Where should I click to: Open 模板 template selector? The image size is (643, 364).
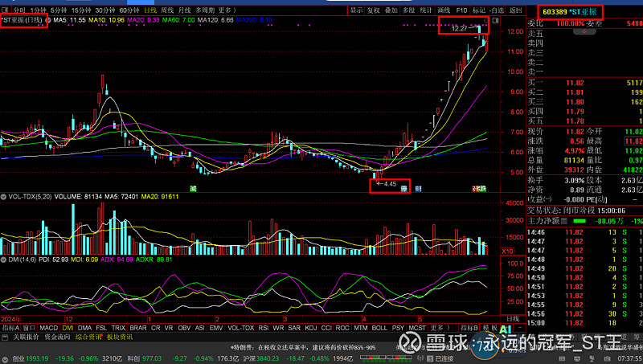489,328
